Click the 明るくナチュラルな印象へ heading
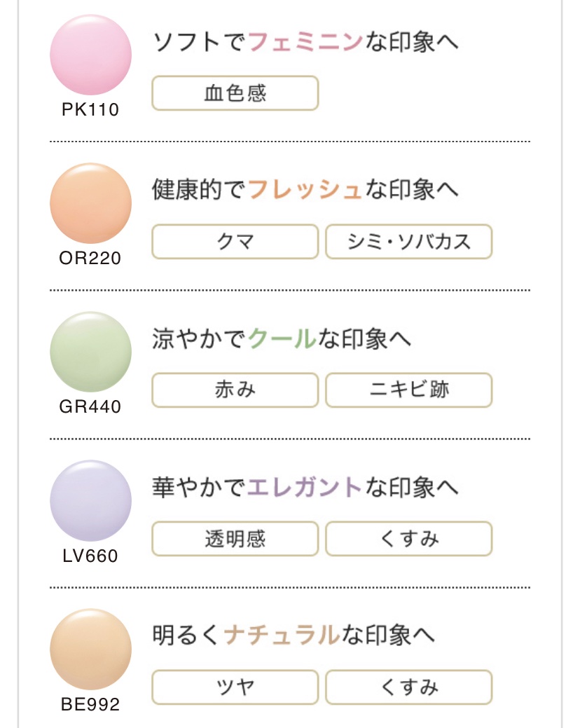Image resolution: width=580 pixels, height=728 pixels. click(294, 636)
